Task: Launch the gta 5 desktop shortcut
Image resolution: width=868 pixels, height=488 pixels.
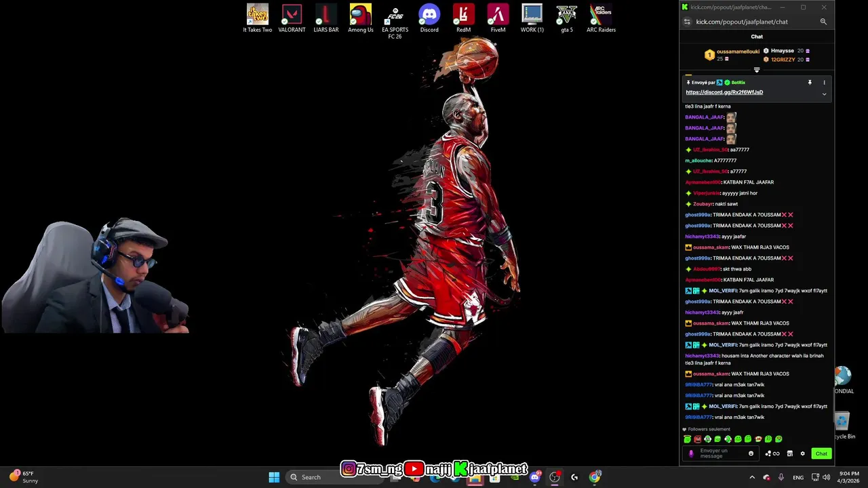Action: point(567,18)
